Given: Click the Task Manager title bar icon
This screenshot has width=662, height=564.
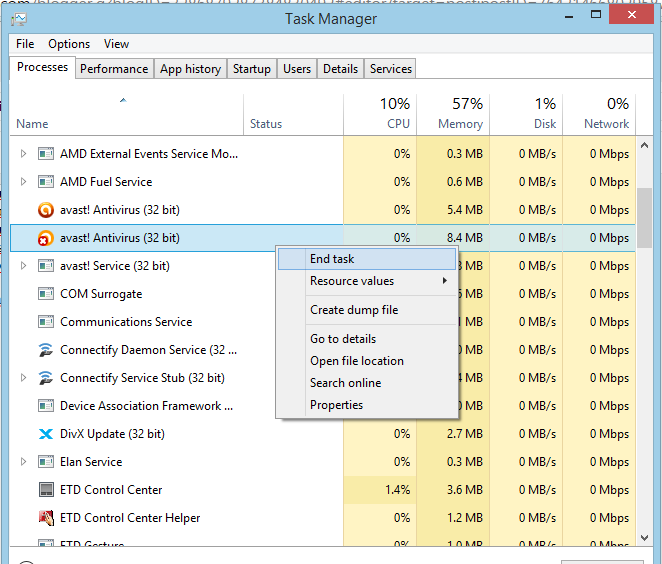Looking at the screenshot, I should (18, 19).
